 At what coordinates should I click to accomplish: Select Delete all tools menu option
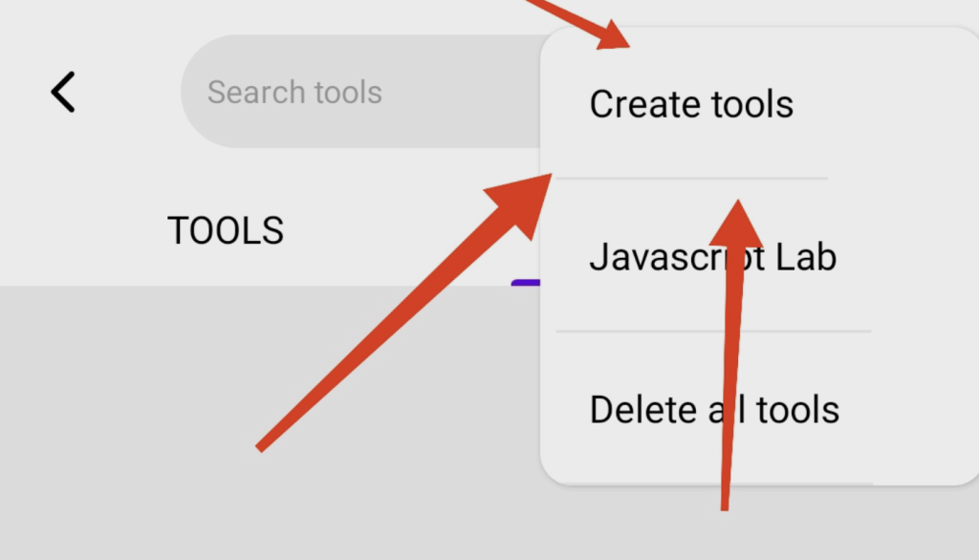[x=714, y=410]
